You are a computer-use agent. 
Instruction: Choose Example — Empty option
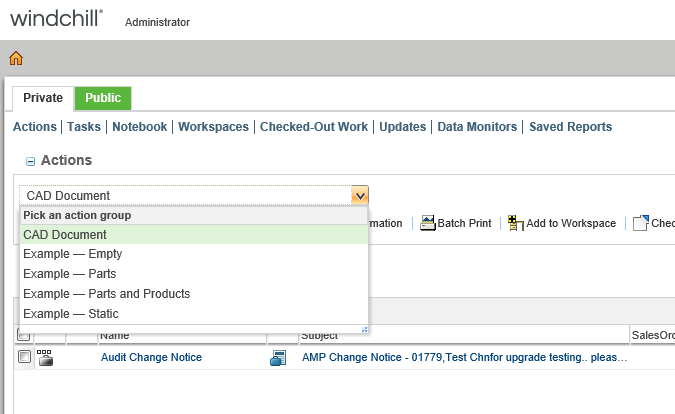coord(194,254)
